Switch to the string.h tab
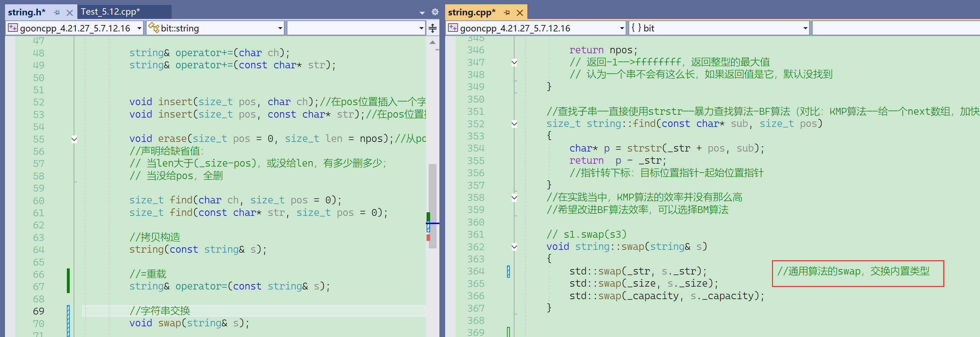This screenshot has height=337, width=980. coord(26,12)
